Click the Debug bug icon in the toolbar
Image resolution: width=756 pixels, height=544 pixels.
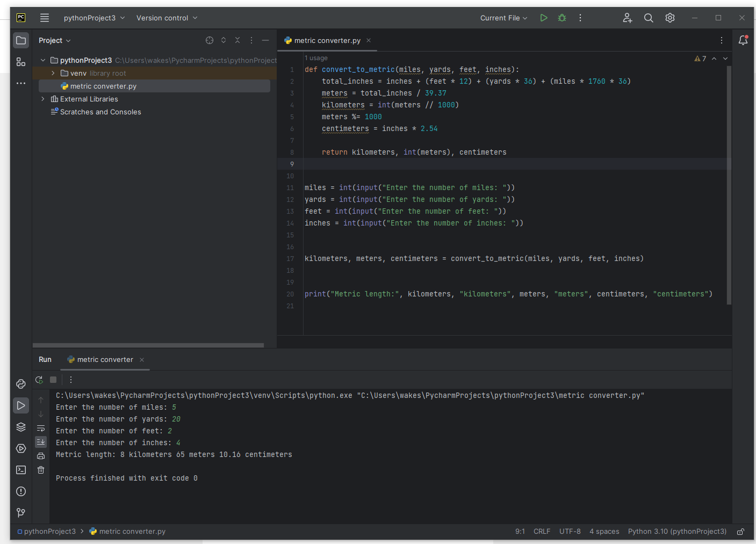[x=562, y=18]
